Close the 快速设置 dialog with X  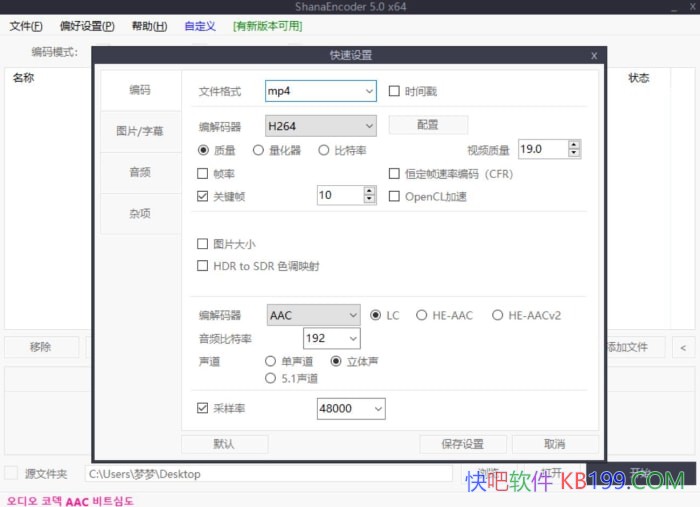[x=594, y=56]
